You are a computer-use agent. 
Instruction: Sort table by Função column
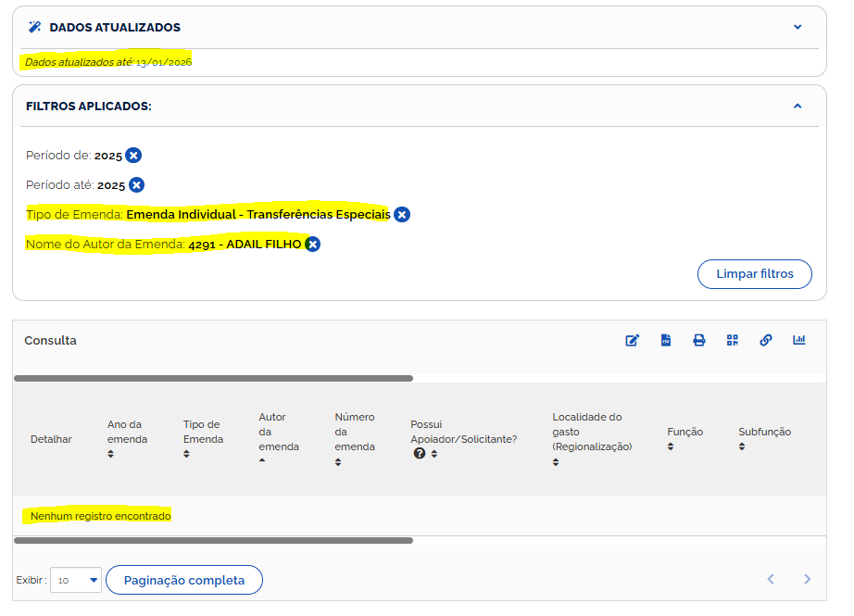(x=671, y=446)
